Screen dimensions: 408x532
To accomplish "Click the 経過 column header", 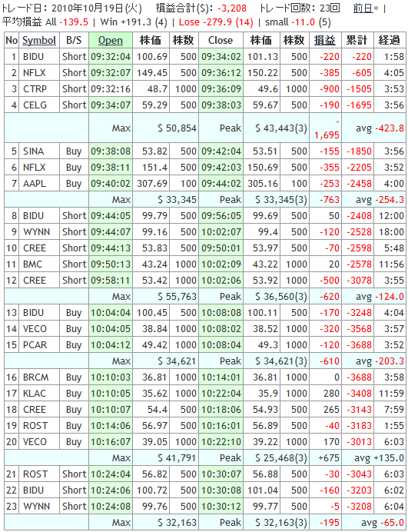I will [x=390, y=41].
